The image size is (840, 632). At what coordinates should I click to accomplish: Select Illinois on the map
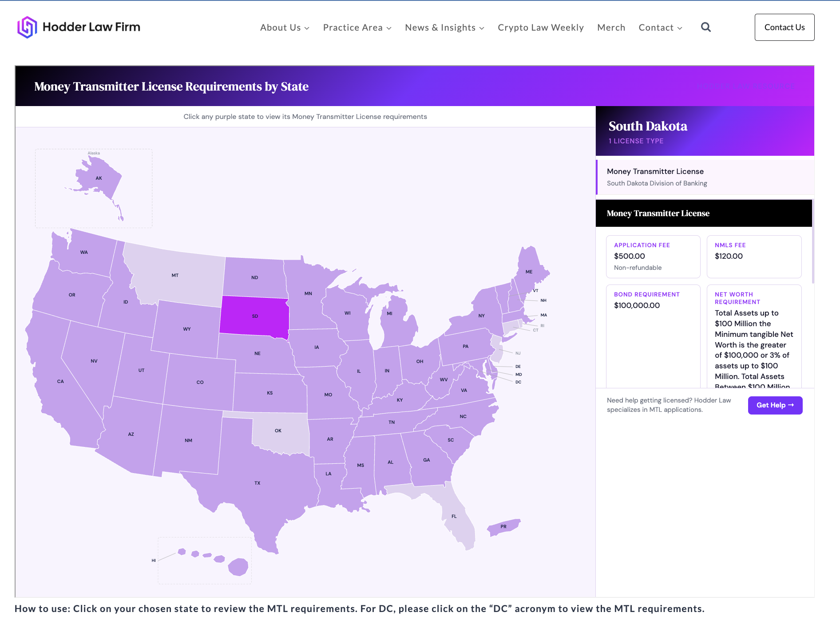(359, 371)
